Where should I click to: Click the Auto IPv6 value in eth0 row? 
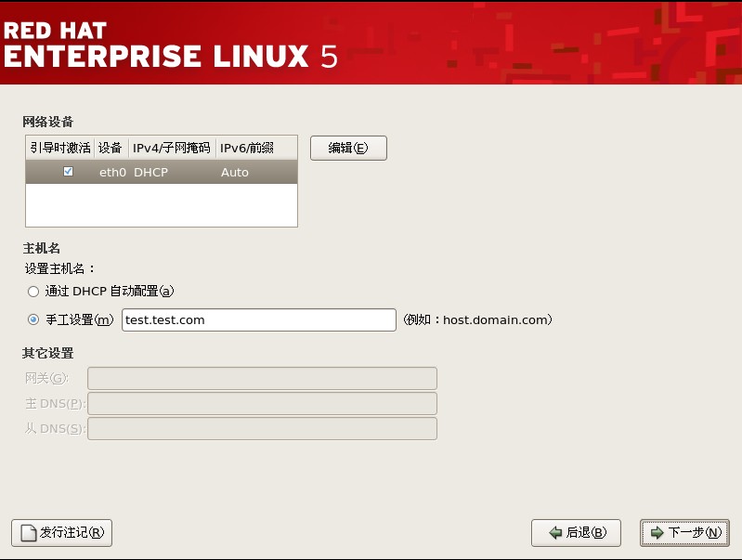(235, 173)
